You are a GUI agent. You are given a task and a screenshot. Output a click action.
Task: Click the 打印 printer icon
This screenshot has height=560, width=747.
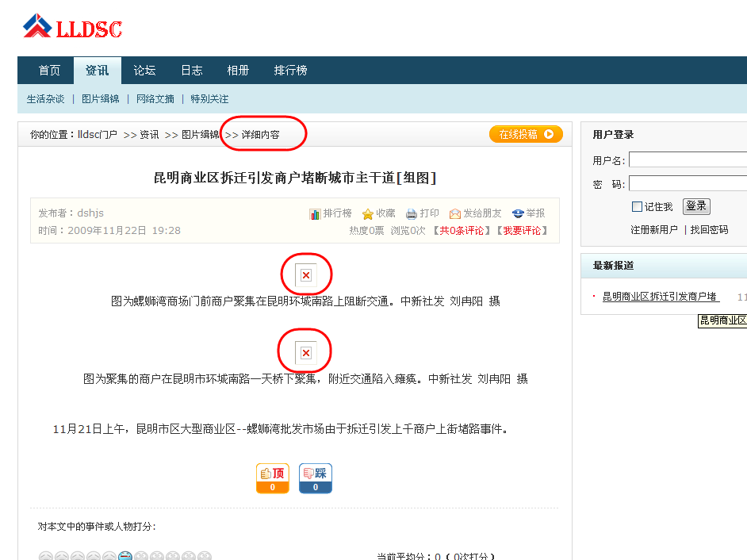(x=411, y=214)
